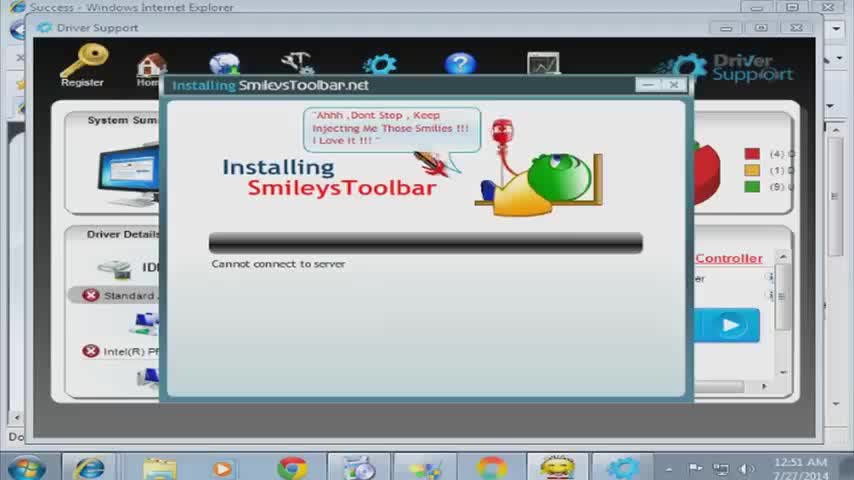The height and width of the screenshot is (480, 854).
Task: Click the scroll up arrow in driver list
Action: coord(783,257)
